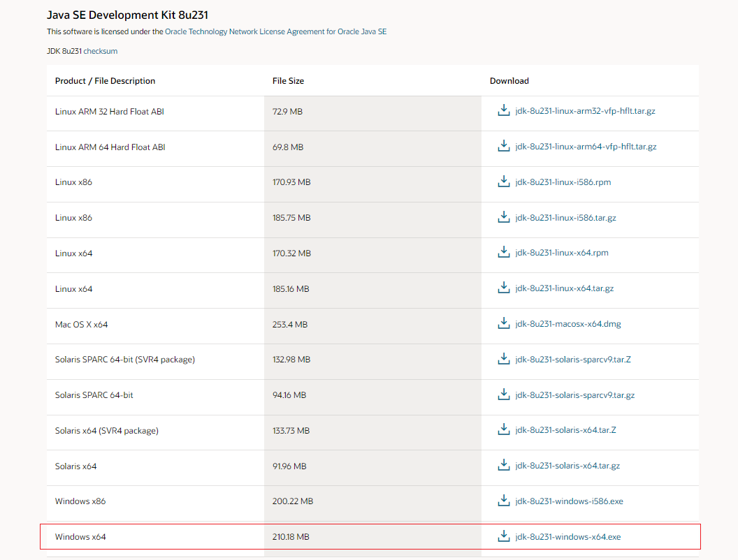
Task: Download jdk-8u231-linux-x64.rpm file link
Action: pos(561,253)
